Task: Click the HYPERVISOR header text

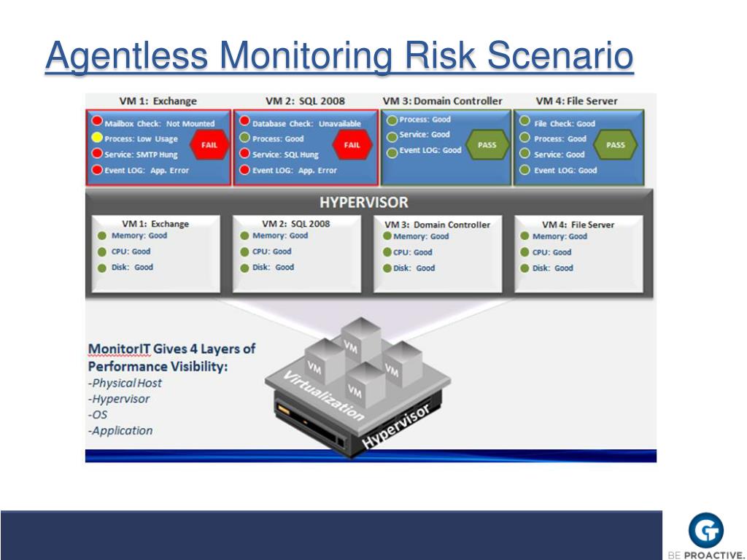Action: (364, 203)
